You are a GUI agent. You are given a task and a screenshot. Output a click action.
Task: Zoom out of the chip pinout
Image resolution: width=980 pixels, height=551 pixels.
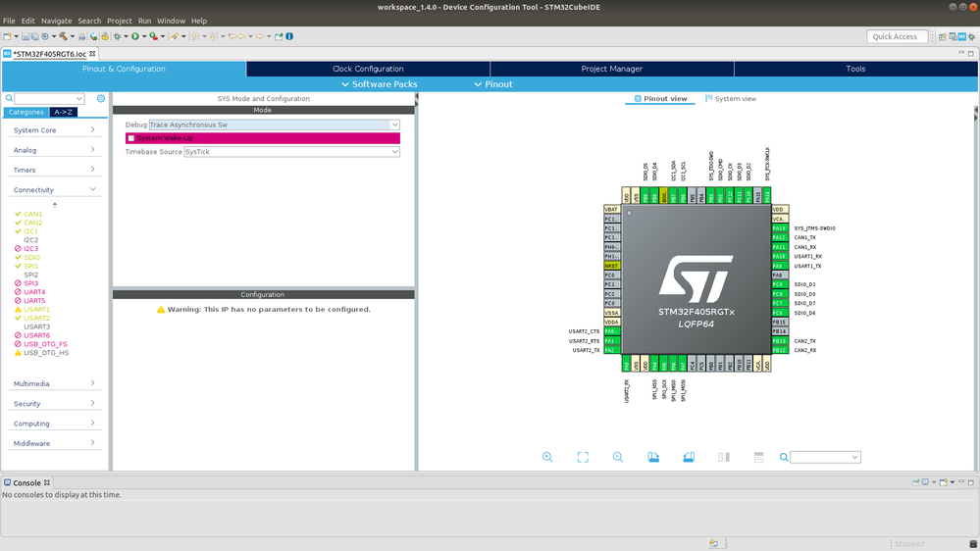(x=618, y=457)
